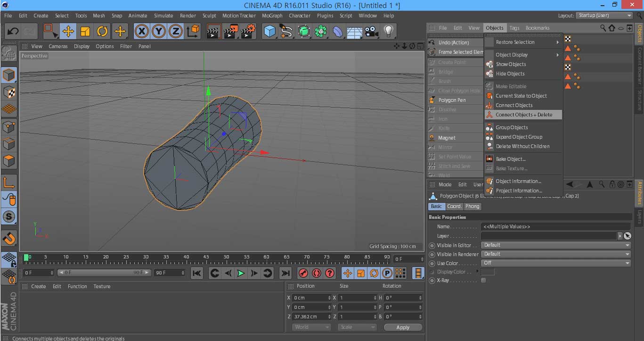Image resolution: width=644 pixels, height=341 pixels.
Task: Open Use Color dropdown
Action: [x=556, y=263]
